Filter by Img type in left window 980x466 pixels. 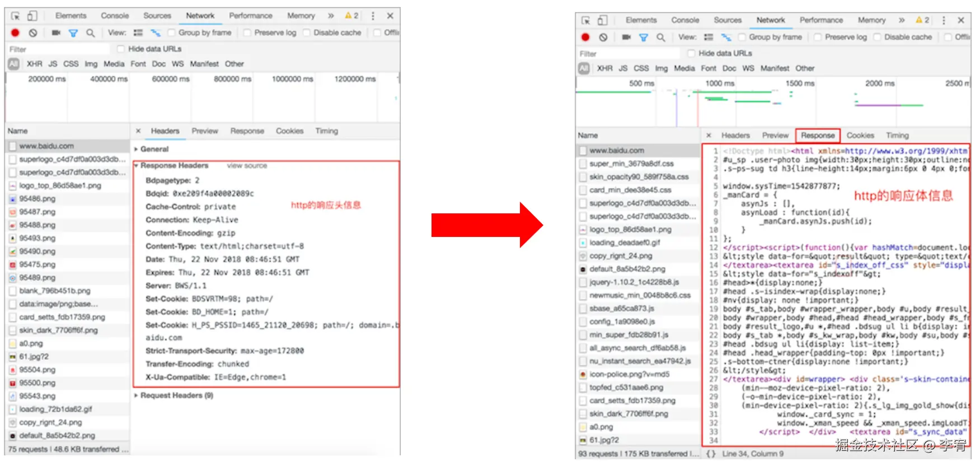[91, 64]
